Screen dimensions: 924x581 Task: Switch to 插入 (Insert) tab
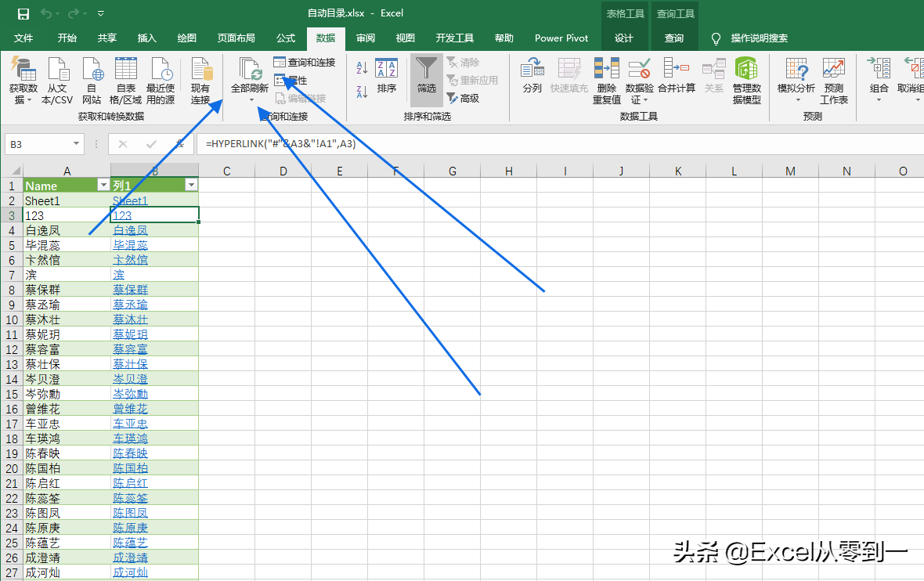146,38
